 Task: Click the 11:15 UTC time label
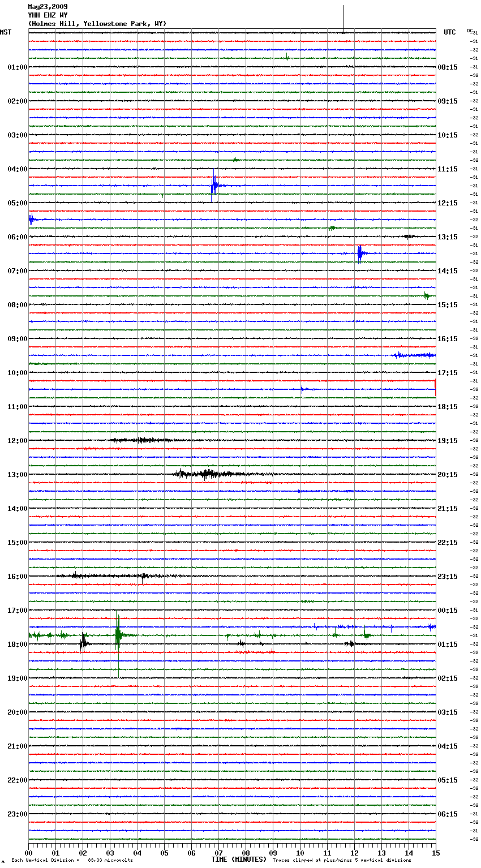coord(448,169)
